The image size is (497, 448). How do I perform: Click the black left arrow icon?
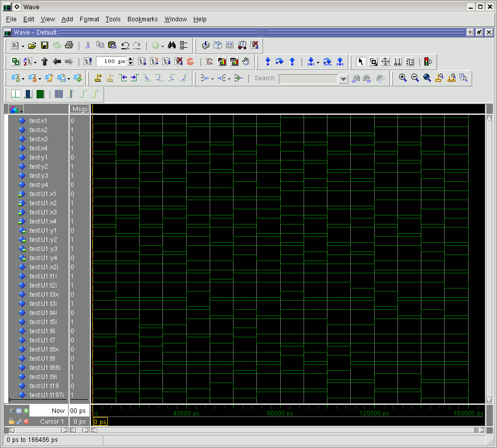57,61
